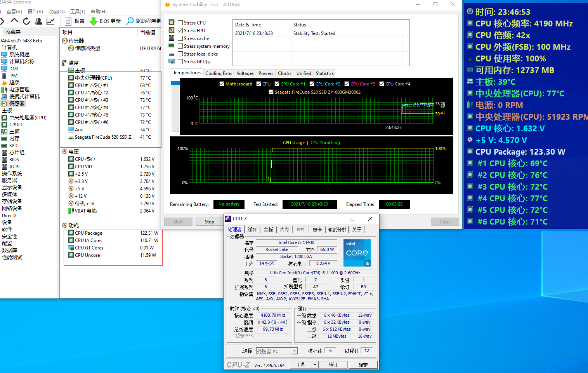Image resolution: width=588 pixels, height=373 pixels.
Task: Click the 验证 button in CPU-Z
Action: point(333,365)
